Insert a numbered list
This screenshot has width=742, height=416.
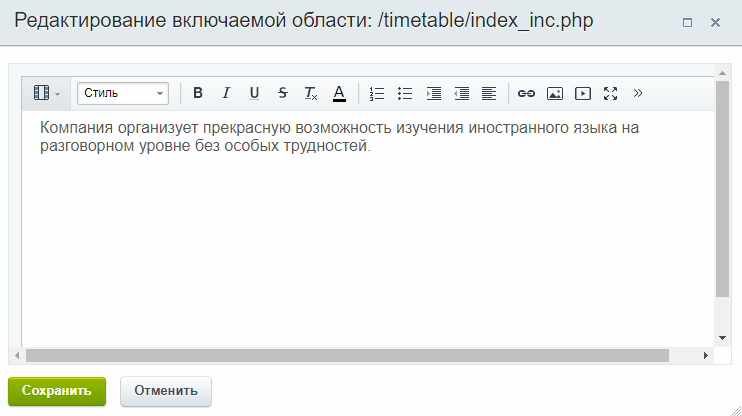coord(377,93)
